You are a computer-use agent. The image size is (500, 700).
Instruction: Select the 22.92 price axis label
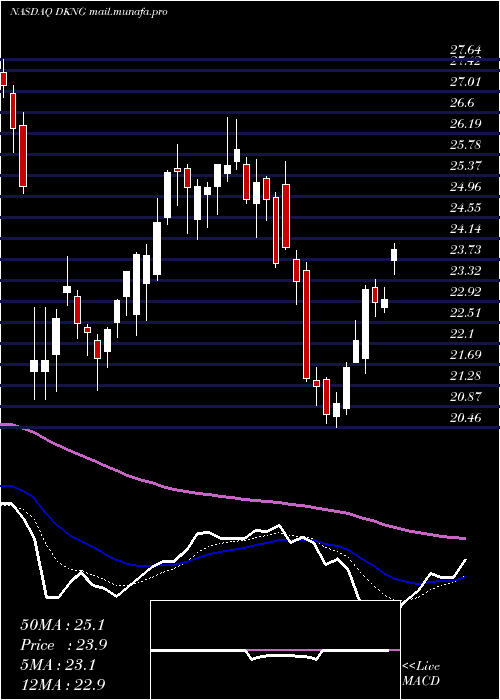(467, 292)
